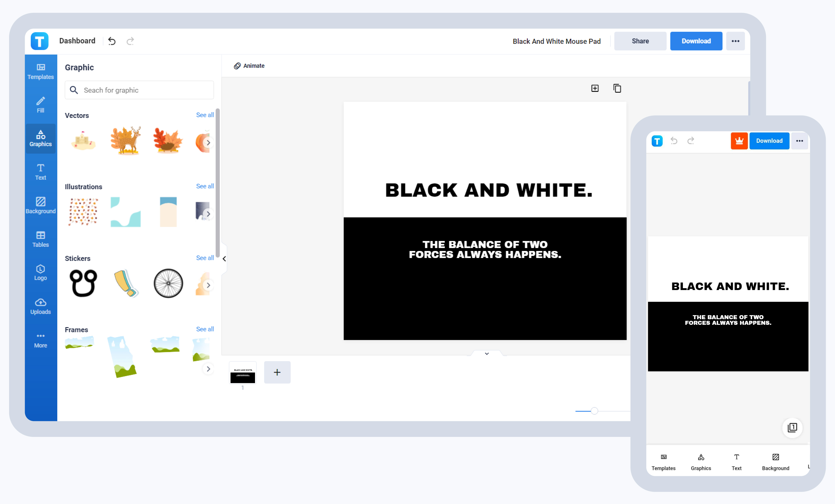The width and height of the screenshot is (835, 504).
Task: Open the Tables sidebar tab
Action: [40, 239]
